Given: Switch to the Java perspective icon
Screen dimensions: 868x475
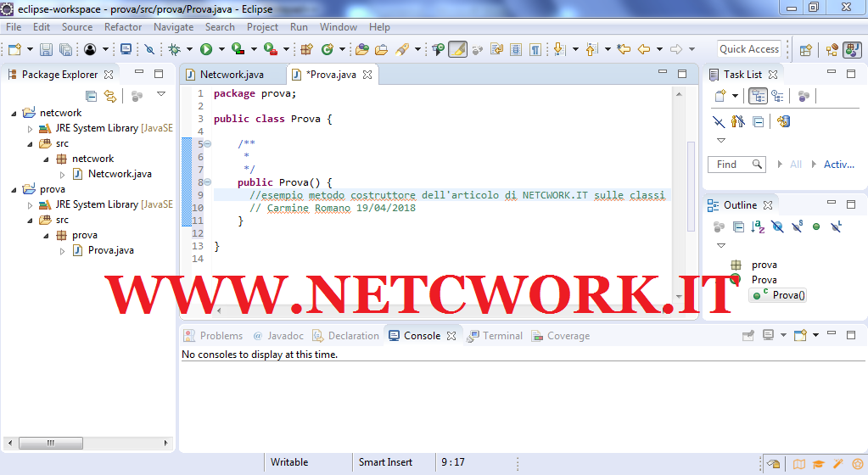Looking at the screenshot, I should tap(853, 50).
